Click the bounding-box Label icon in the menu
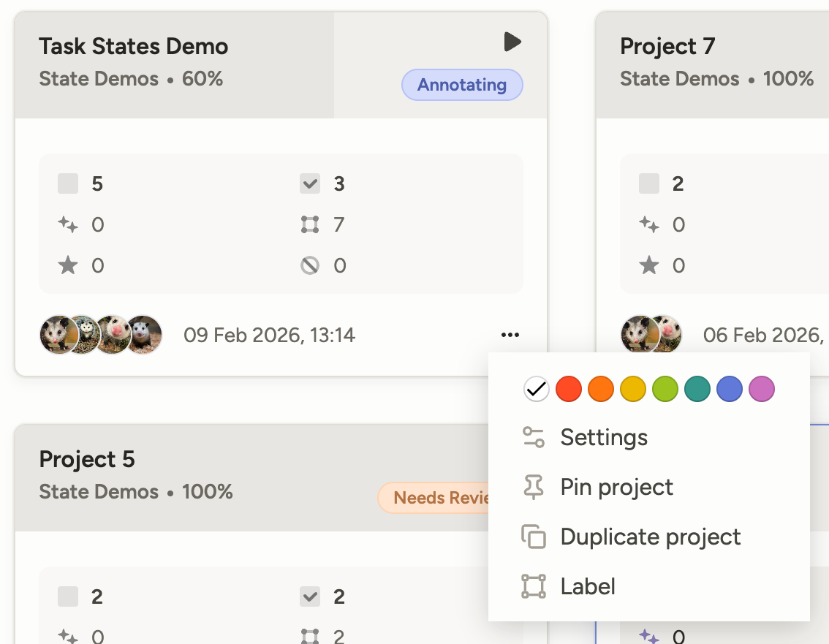 pyautogui.click(x=534, y=586)
